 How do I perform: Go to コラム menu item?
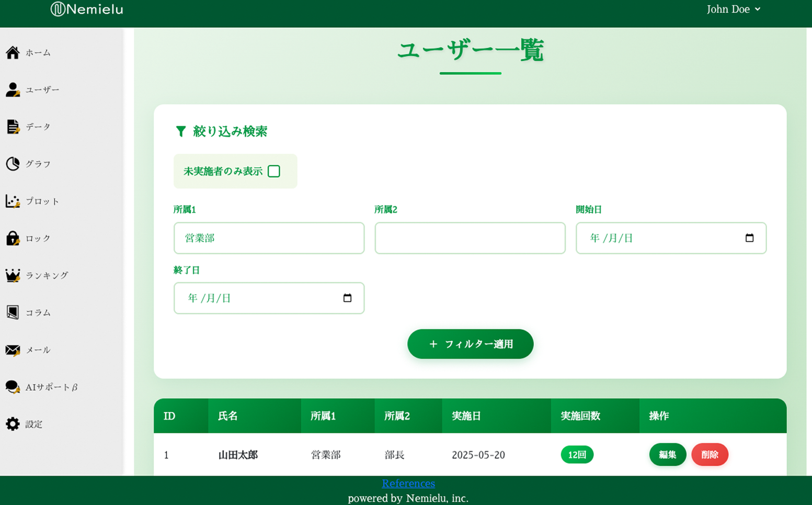38,312
